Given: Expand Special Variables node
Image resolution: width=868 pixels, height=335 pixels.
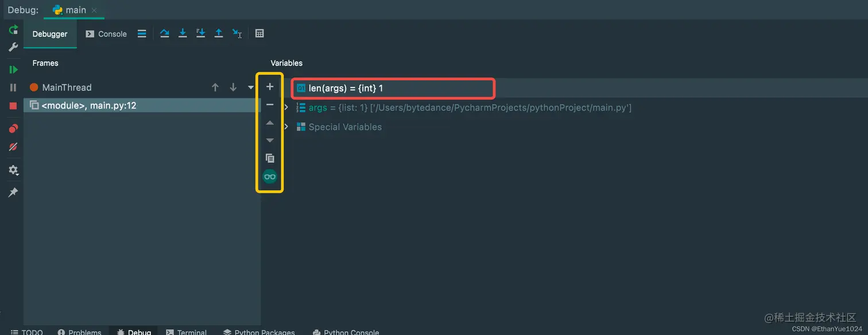Looking at the screenshot, I should [x=286, y=127].
